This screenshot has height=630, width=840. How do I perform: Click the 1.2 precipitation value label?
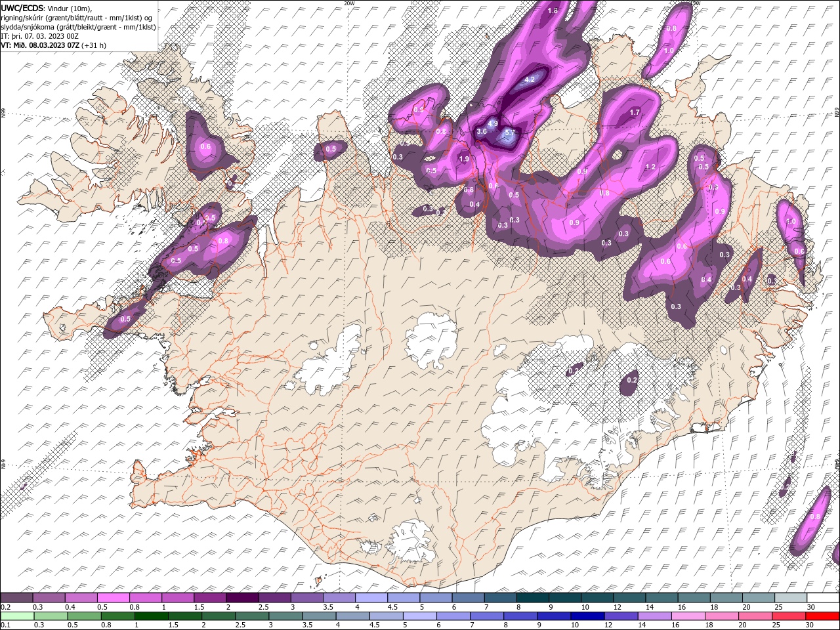coord(650,167)
